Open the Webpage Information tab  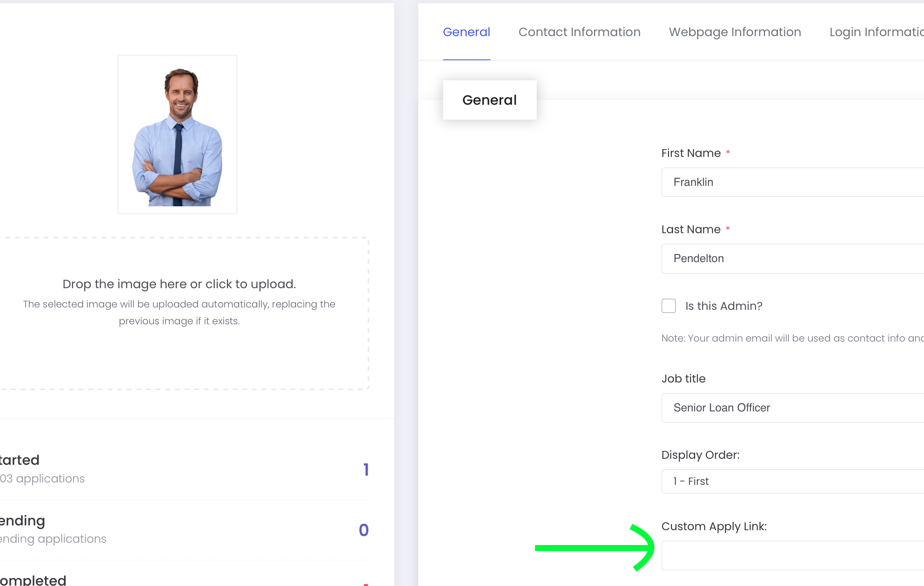click(735, 32)
